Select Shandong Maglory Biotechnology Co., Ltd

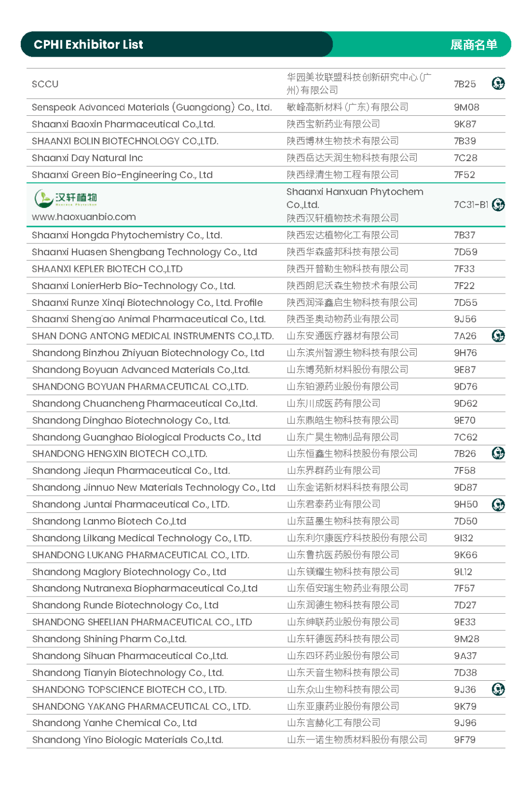point(129,572)
